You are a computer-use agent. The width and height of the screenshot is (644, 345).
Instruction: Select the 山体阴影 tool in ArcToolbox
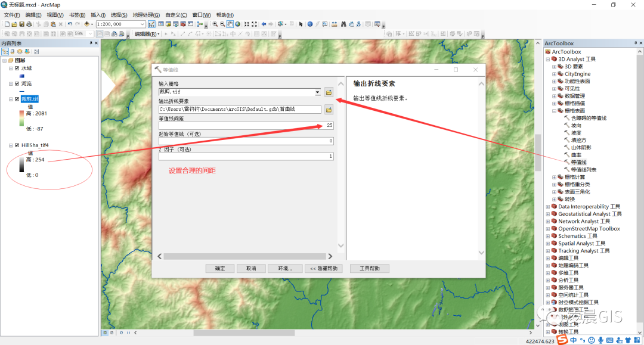(x=581, y=147)
